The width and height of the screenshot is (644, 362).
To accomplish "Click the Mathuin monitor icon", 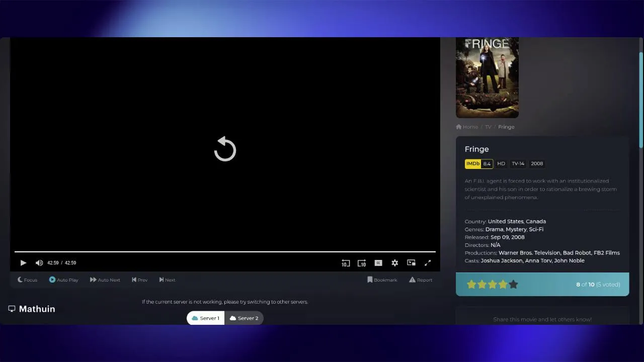I will coord(12,309).
